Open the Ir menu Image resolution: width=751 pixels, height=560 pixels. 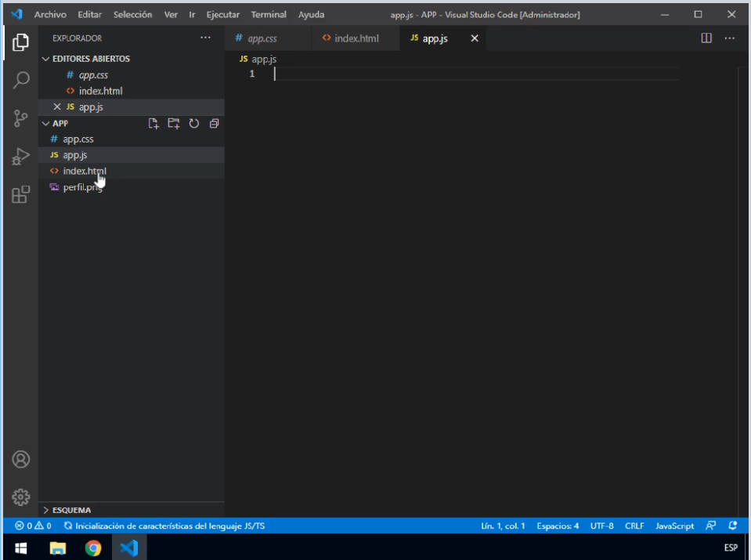(x=192, y=14)
